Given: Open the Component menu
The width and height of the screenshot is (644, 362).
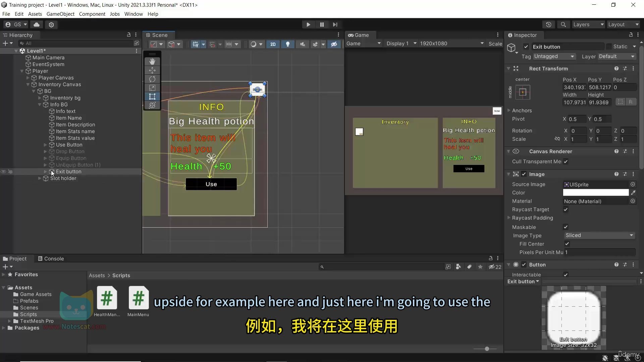Looking at the screenshot, I should [92, 14].
